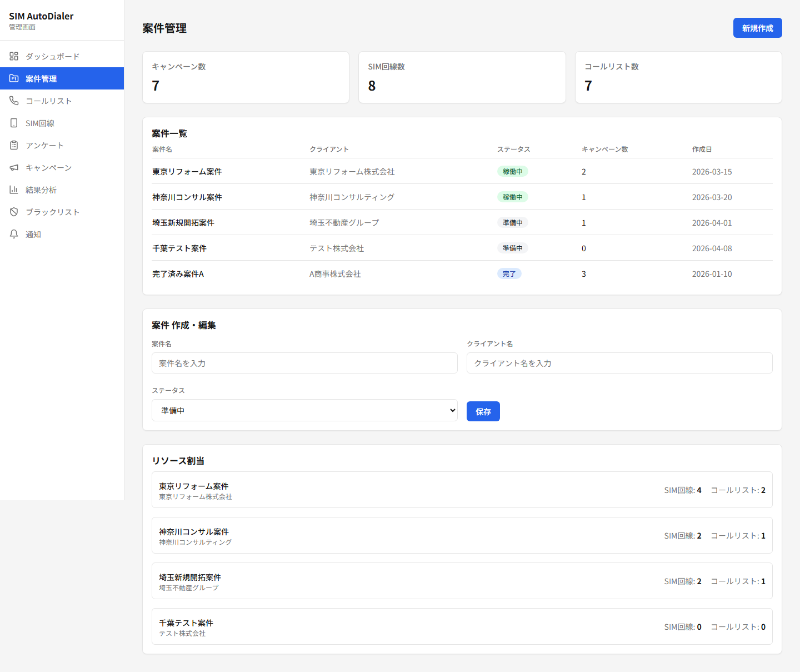This screenshot has height=672, width=800.
Task: Click the 作成日 column header
Action: pos(702,149)
